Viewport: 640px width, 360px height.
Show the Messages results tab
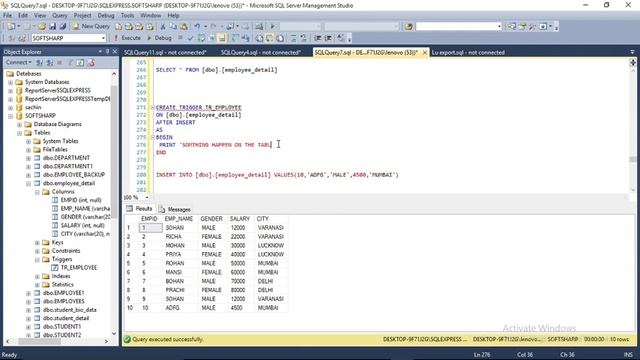coord(175,209)
